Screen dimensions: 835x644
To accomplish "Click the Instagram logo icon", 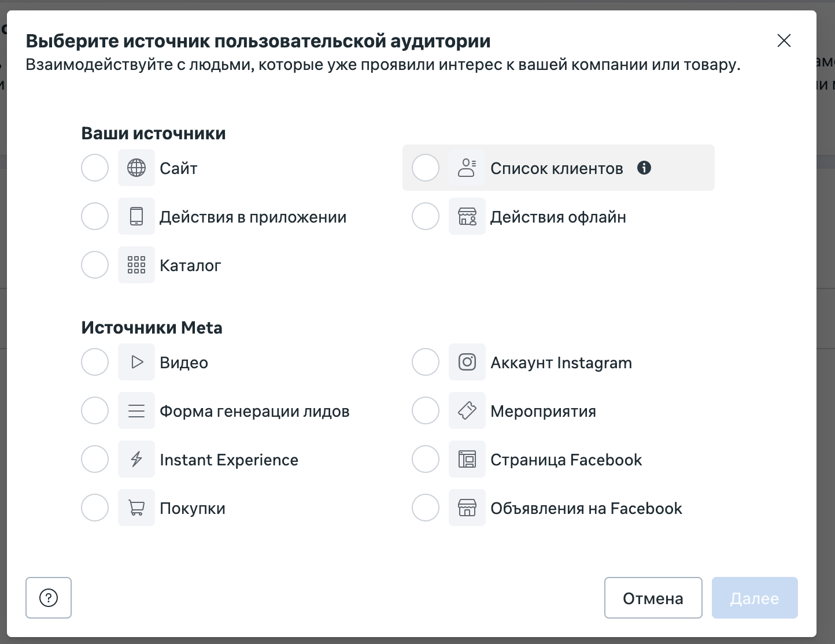I will (x=467, y=362).
